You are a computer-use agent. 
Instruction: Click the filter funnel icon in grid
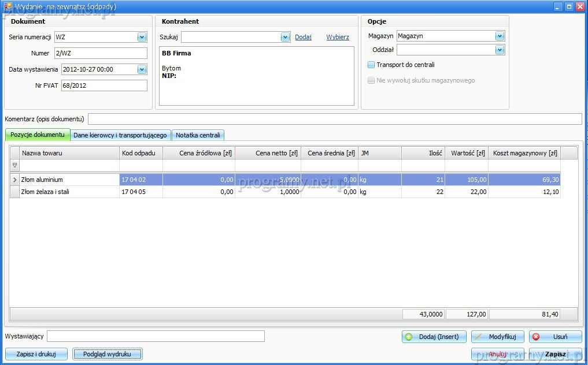click(x=15, y=166)
